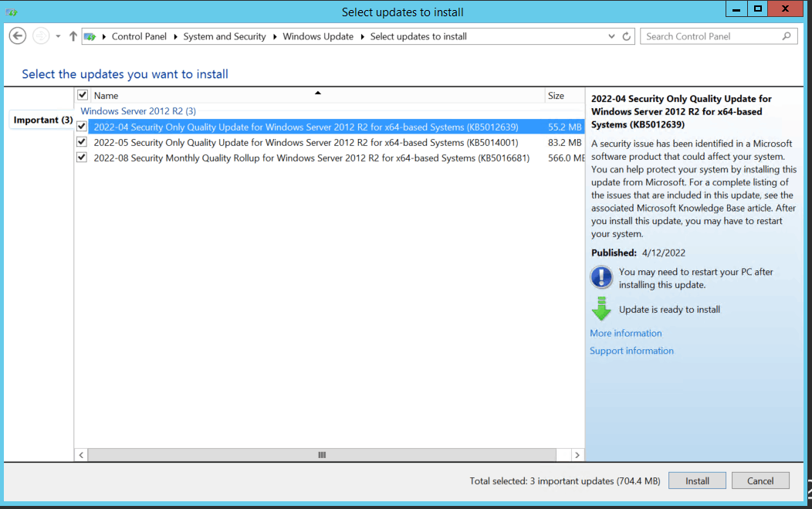The height and width of the screenshot is (509, 812).
Task: Click the Cancel button
Action: [760, 481]
